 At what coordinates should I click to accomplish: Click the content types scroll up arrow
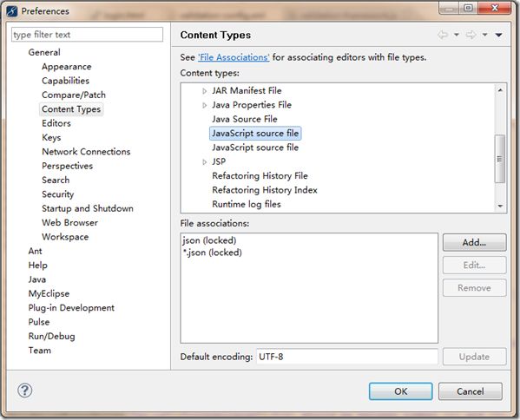click(500, 90)
